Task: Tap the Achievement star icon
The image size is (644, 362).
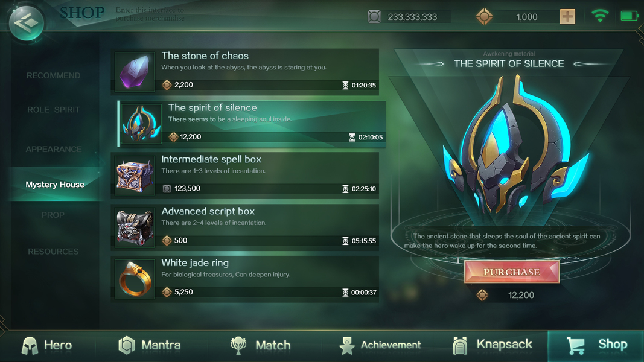Action: 347,346
